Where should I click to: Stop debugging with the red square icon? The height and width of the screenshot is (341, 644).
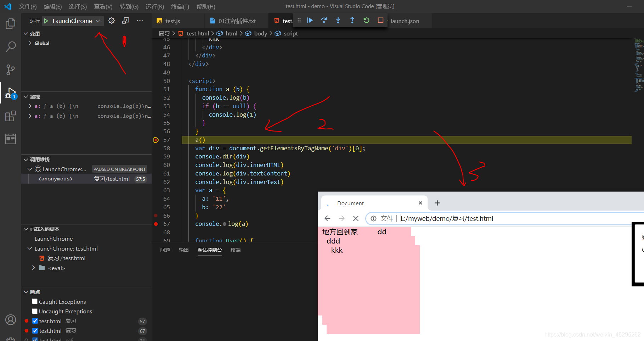[x=380, y=20]
